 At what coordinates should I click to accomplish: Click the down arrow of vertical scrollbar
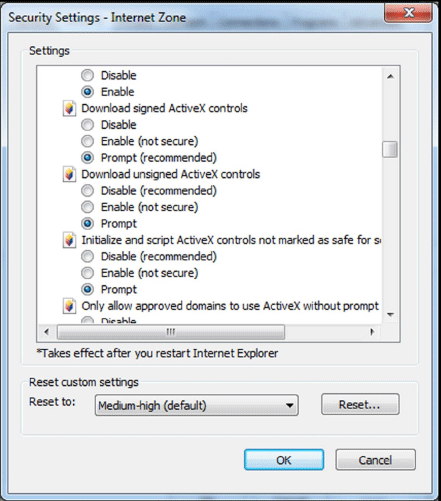(390, 315)
